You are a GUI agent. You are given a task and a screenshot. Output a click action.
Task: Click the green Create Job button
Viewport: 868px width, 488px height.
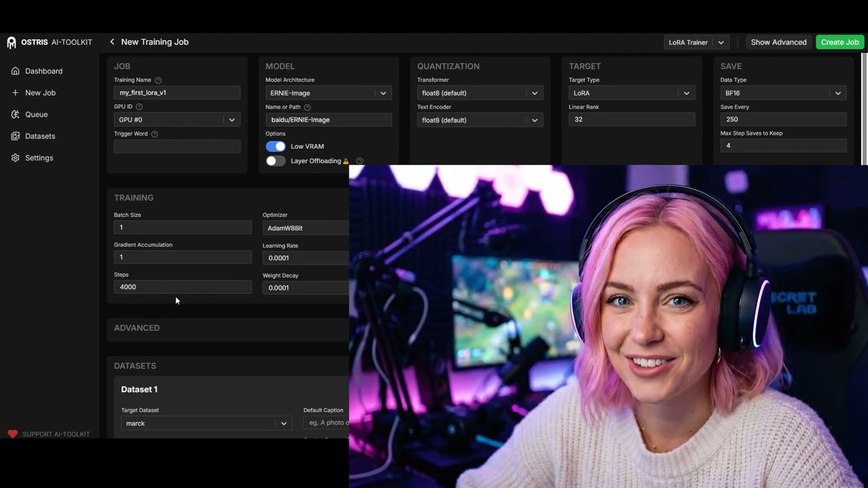[840, 42]
